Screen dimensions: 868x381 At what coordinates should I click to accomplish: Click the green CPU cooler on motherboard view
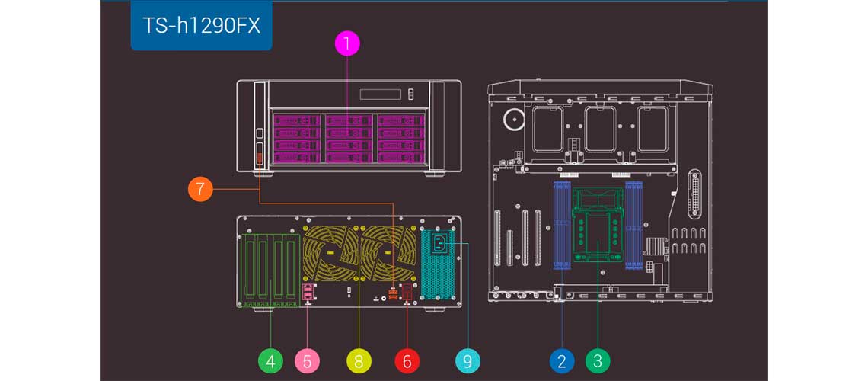598,226
